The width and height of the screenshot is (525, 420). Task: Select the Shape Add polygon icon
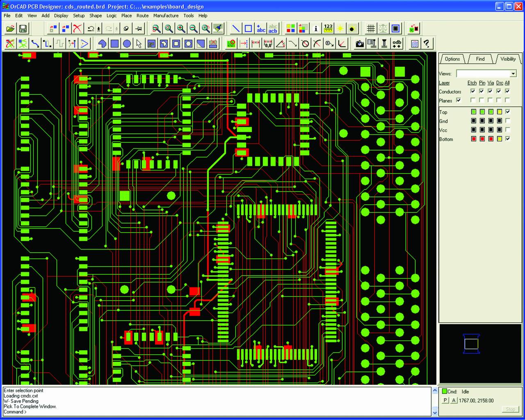pos(103,43)
